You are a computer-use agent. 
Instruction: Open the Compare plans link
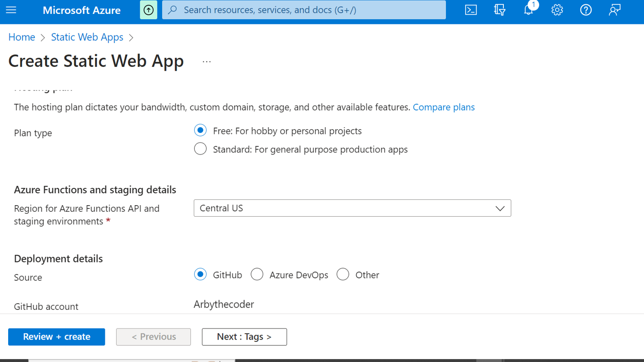pyautogui.click(x=444, y=107)
